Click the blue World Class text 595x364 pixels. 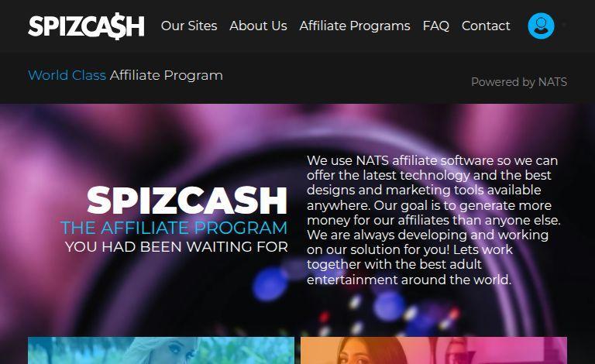(67, 75)
